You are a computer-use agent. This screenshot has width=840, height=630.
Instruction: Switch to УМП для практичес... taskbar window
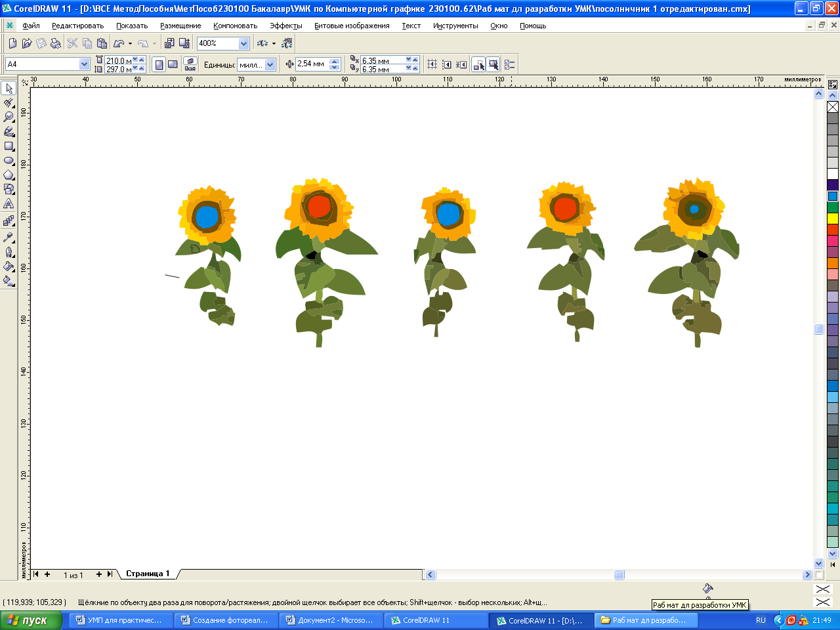pyautogui.click(x=121, y=620)
